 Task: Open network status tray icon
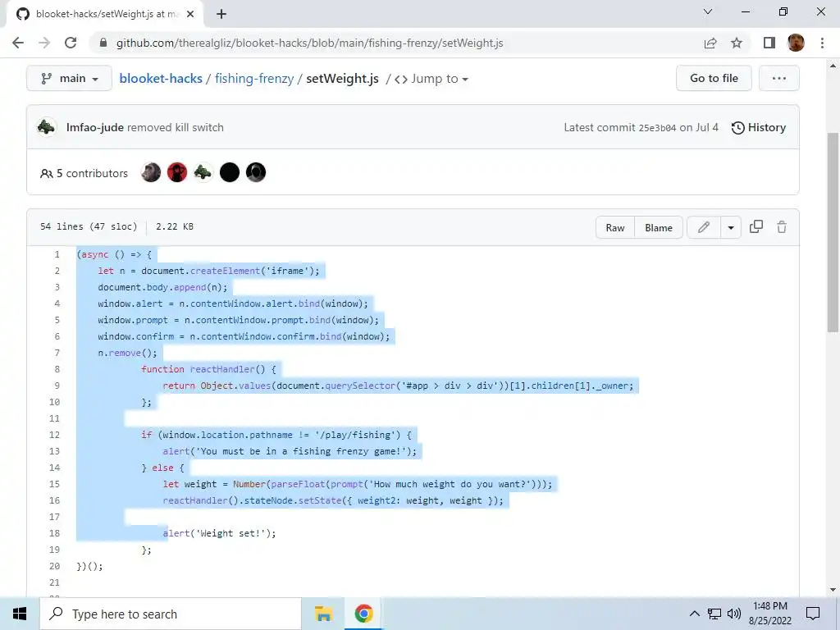click(x=714, y=614)
